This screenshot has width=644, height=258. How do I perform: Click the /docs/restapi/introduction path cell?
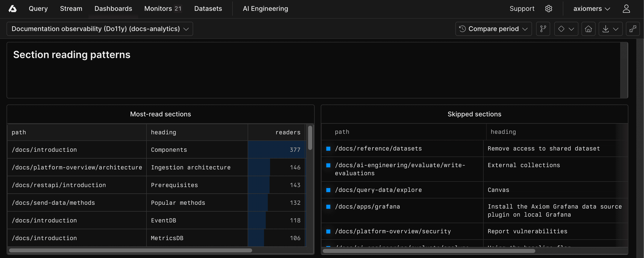[x=77, y=185]
